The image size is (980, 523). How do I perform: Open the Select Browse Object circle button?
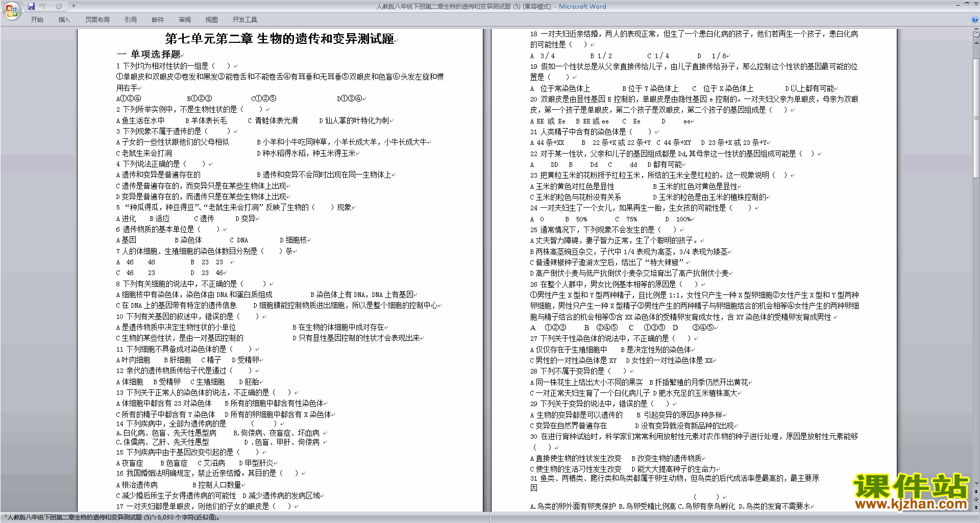pos(976,499)
